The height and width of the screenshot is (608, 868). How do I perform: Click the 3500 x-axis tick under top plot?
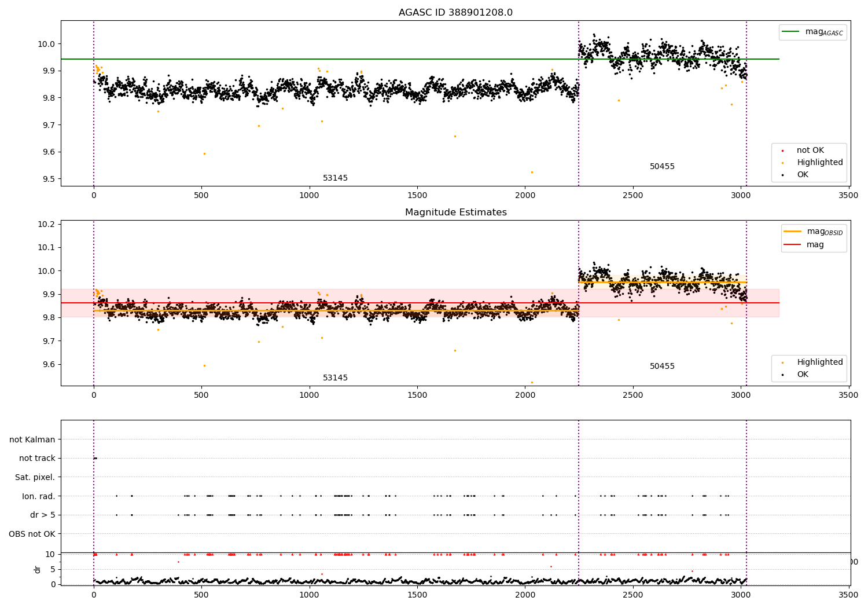coord(849,195)
